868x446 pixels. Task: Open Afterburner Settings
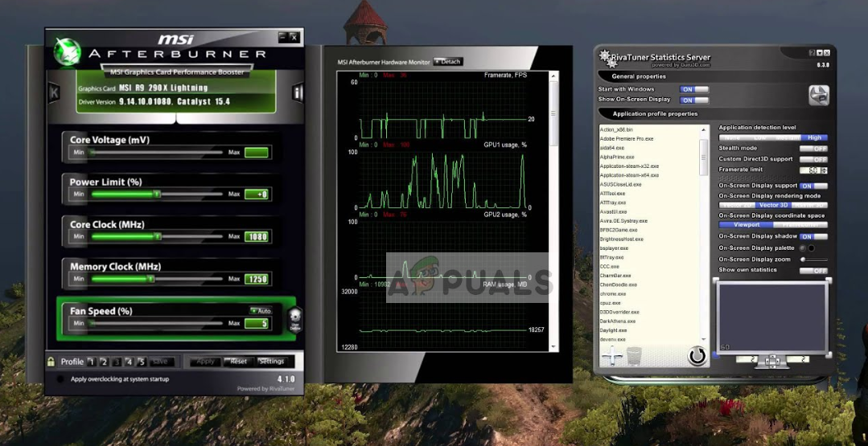point(271,362)
